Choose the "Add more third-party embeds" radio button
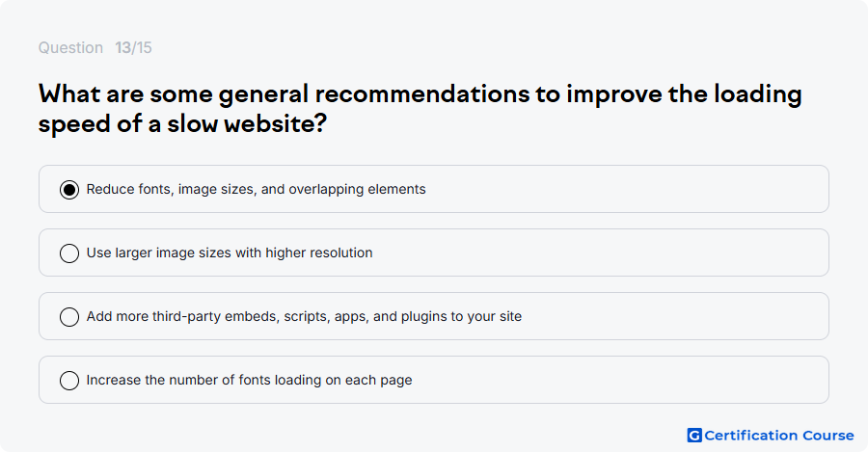 [x=69, y=317]
